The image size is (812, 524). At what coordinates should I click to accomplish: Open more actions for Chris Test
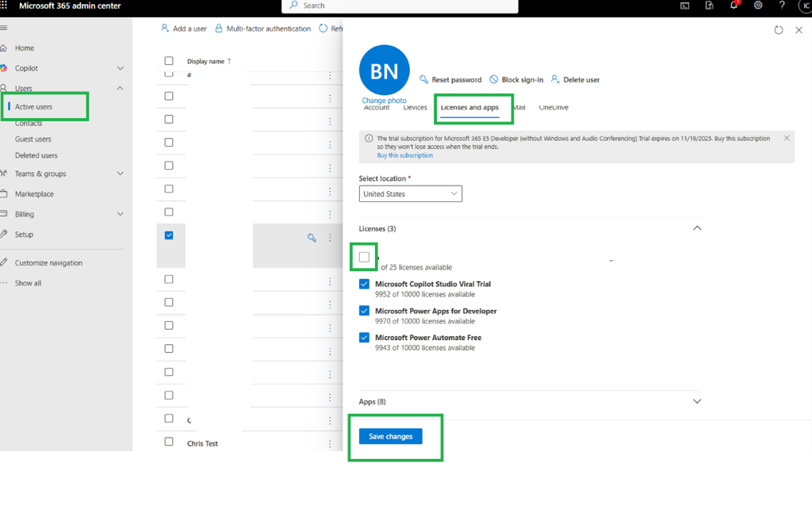(x=330, y=444)
